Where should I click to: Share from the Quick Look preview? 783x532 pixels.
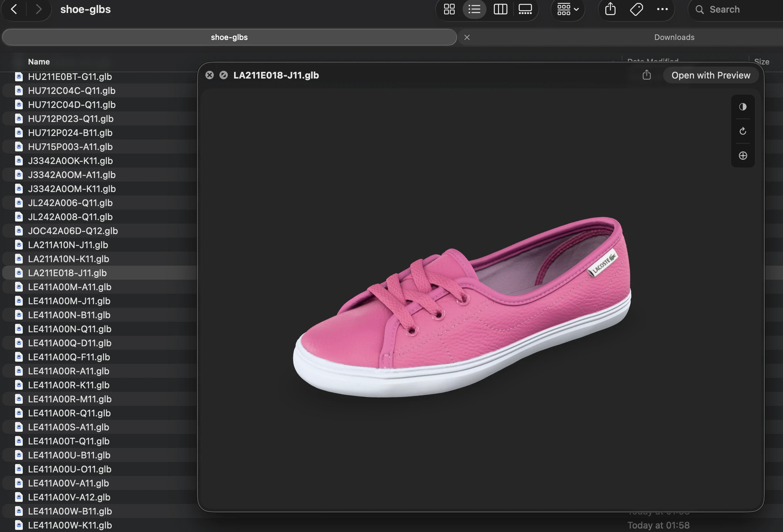647,75
